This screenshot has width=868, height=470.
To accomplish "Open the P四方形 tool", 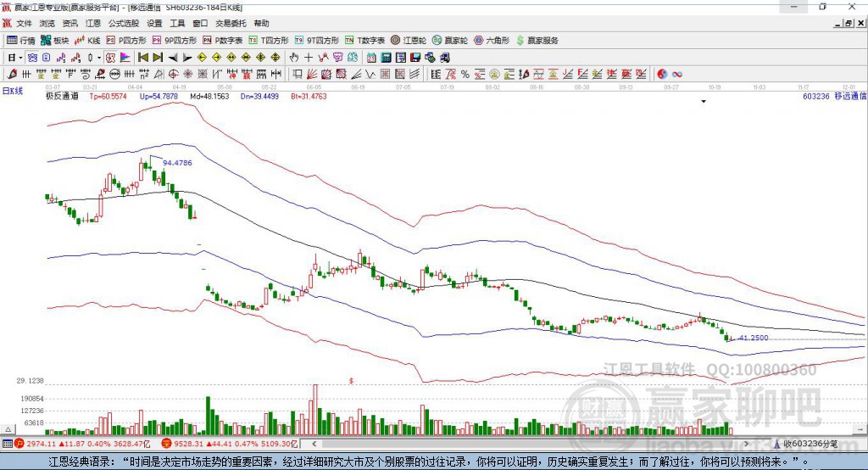I will point(126,41).
